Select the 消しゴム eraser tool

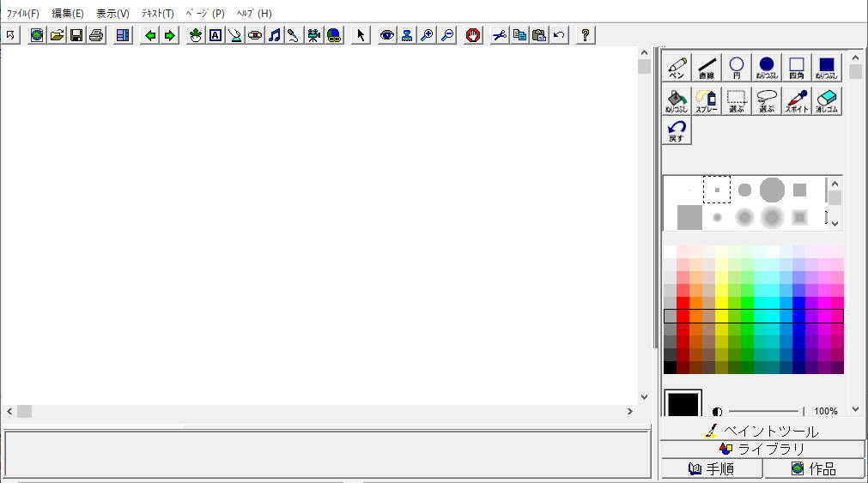click(827, 100)
